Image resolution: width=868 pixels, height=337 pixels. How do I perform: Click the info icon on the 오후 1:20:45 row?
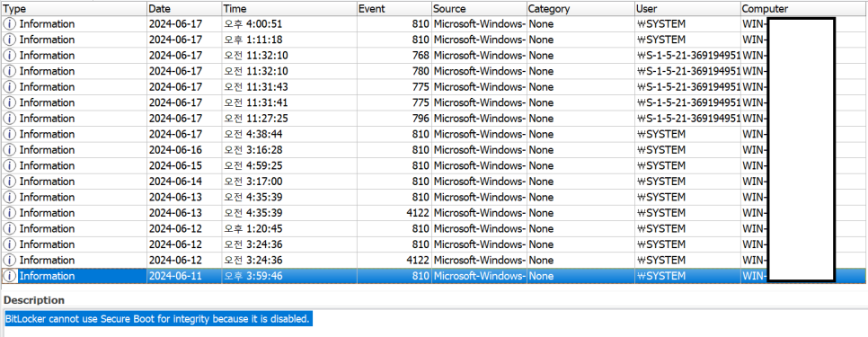tap(10, 228)
